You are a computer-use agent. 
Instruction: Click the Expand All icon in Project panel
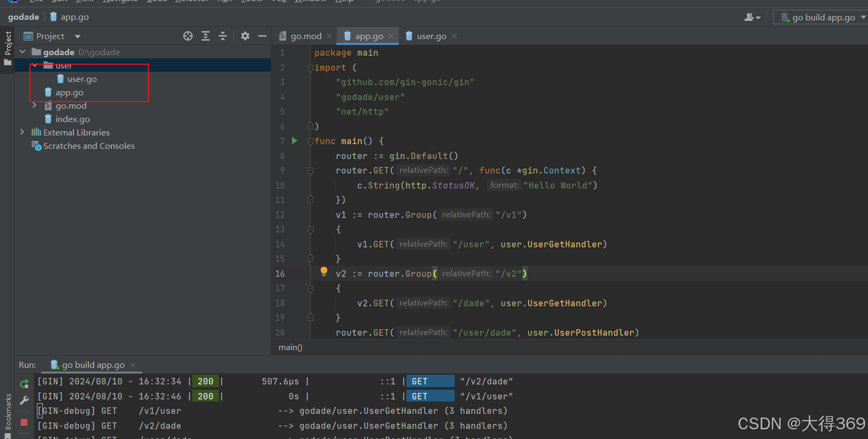pyautogui.click(x=206, y=36)
